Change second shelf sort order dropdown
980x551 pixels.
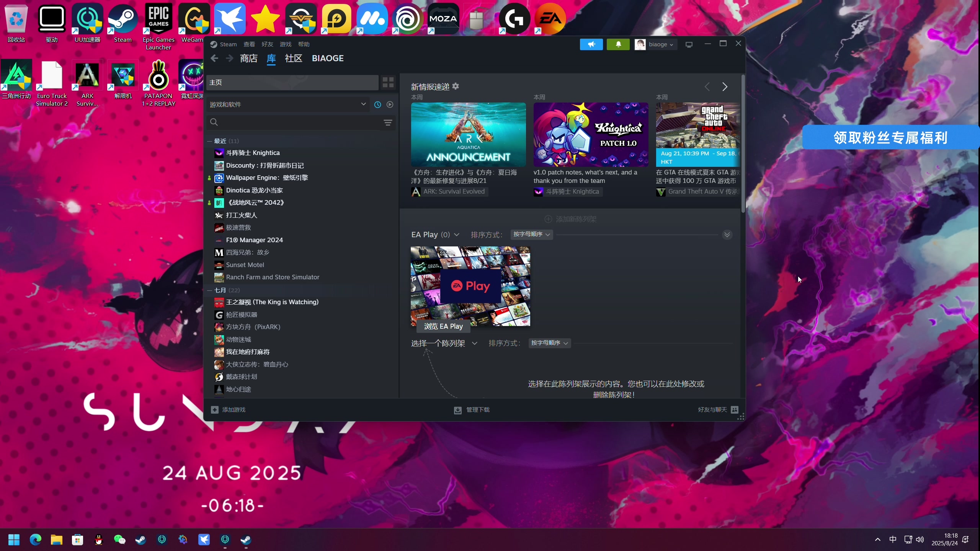(x=550, y=343)
